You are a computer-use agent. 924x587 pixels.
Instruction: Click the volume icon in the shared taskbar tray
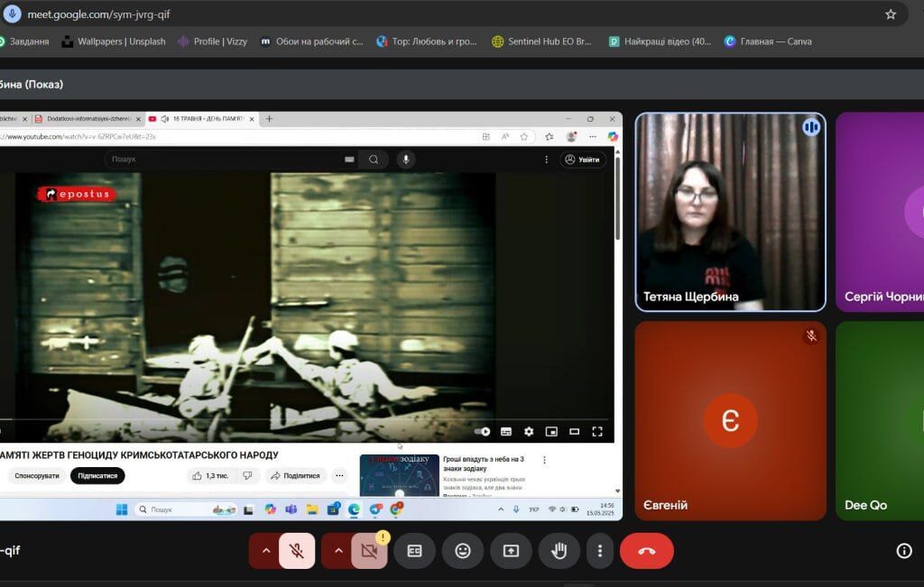click(x=563, y=509)
